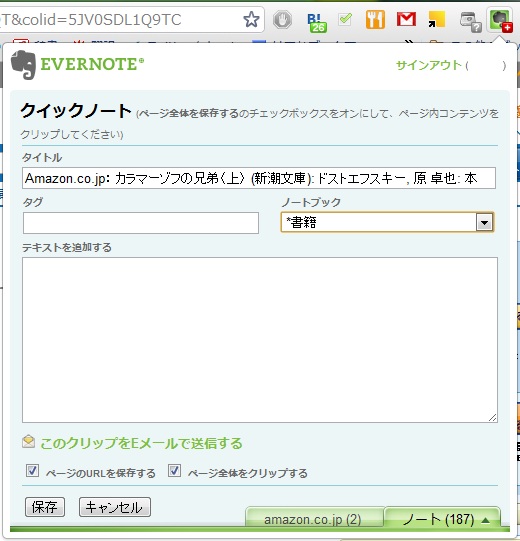
Task: Toggle the ページのURLを保存する checkbox
Action: (32, 471)
